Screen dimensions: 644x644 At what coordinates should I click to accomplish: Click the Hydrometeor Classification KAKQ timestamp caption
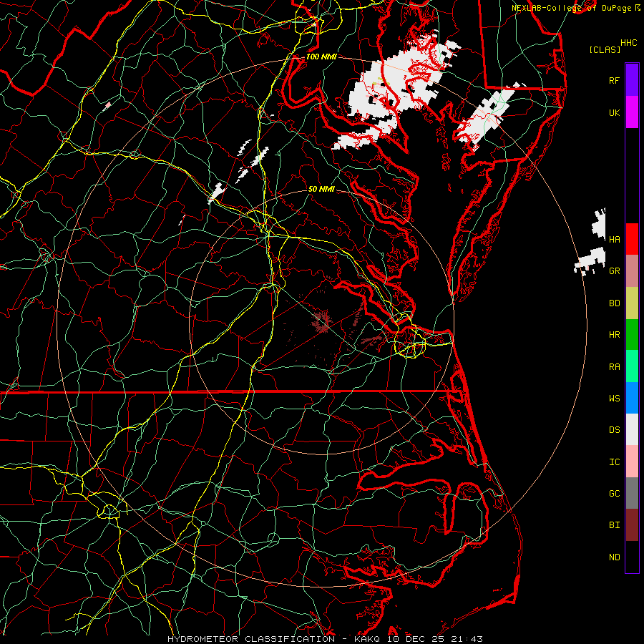click(325, 639)
